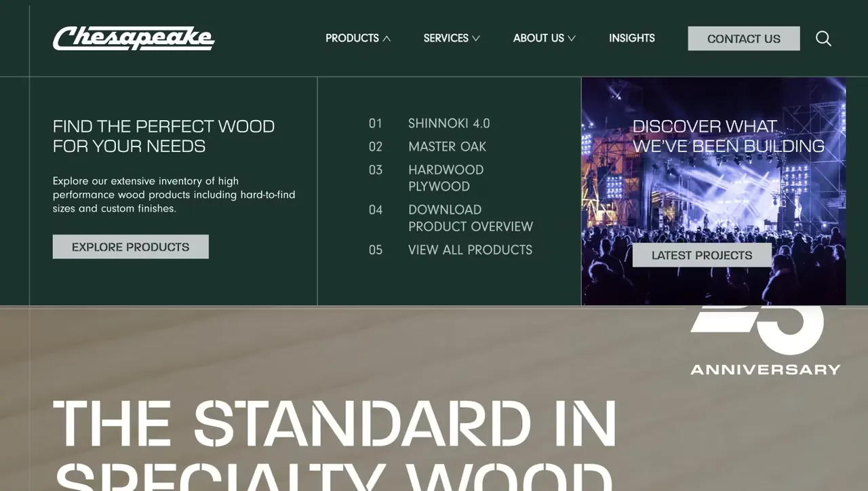Click the Latest Projects button
This screenshot has width=868, height=491.
(702, 256)
